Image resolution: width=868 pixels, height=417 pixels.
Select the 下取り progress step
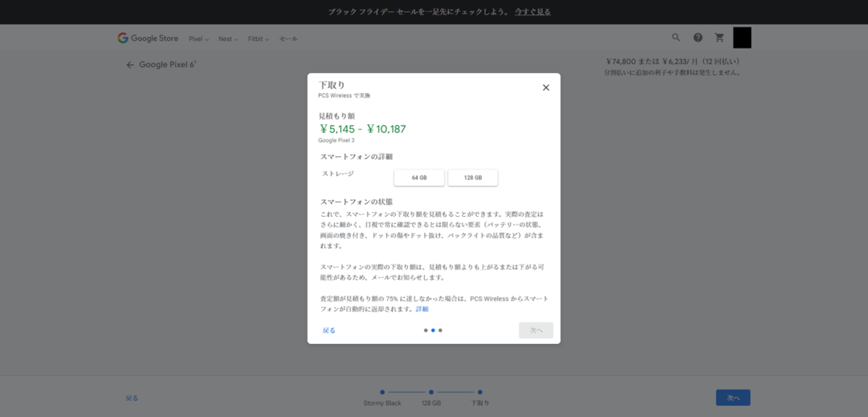pos(480,397)
